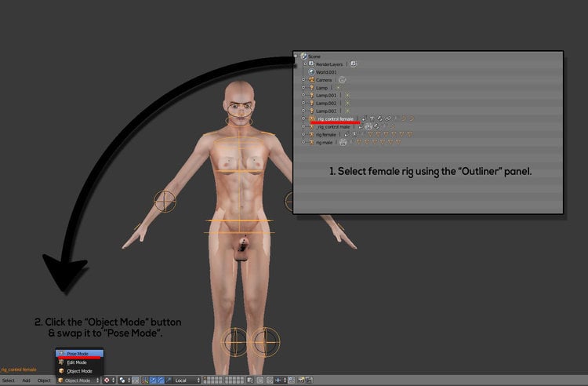Open the Add menu in the 3D view header
588x386 pixels.
[26, 381]
